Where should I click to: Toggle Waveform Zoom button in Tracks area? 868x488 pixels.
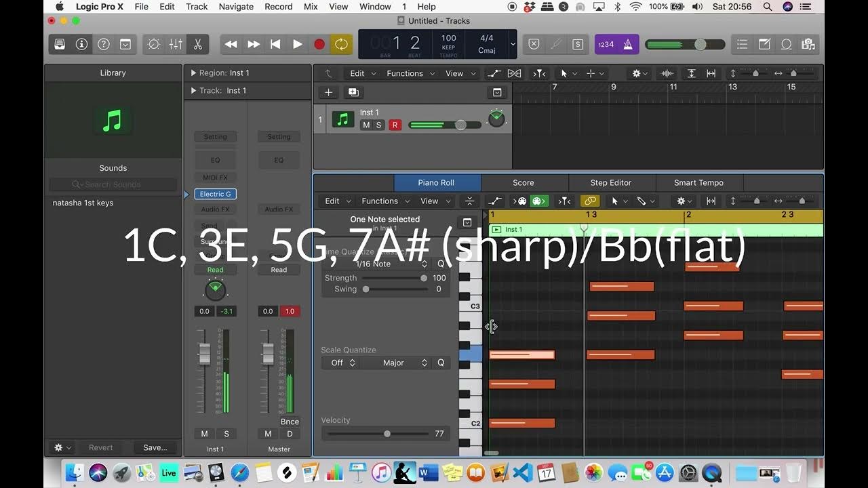[x=667, y=73]
